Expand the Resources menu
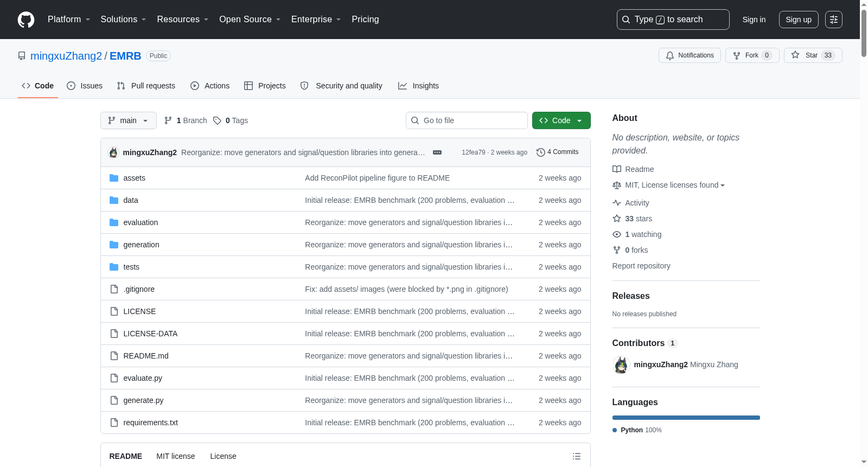 point(183,20)
